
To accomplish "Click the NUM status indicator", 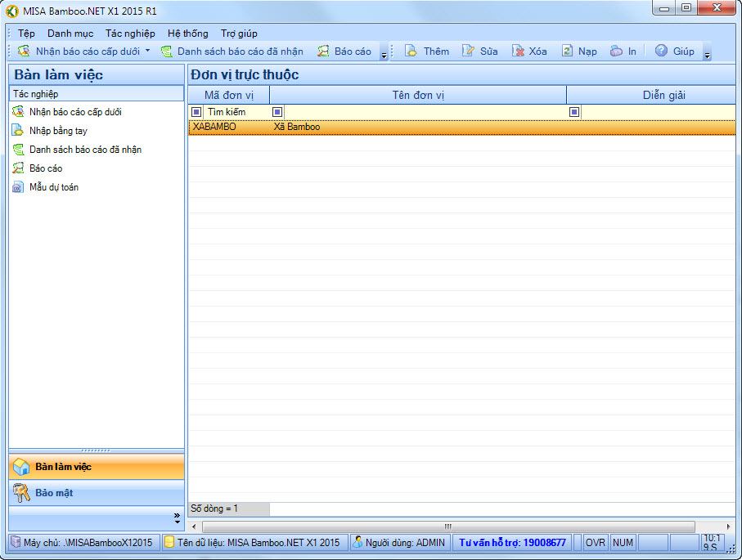I will click(623, 543).
